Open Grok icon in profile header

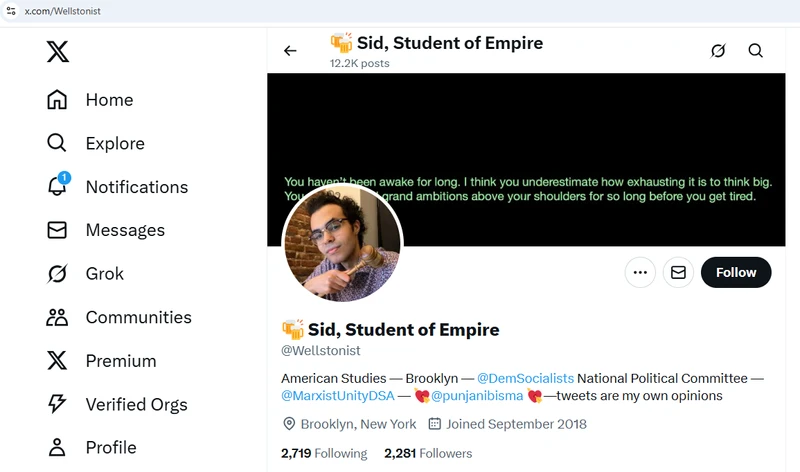[717, 51]
